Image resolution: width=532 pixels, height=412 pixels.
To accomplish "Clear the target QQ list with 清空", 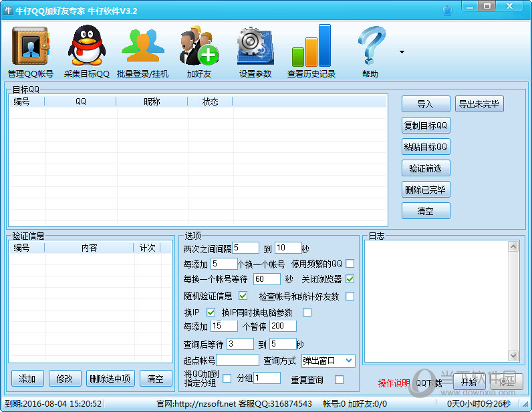I will pyautogui.click(x=426, y=210).
